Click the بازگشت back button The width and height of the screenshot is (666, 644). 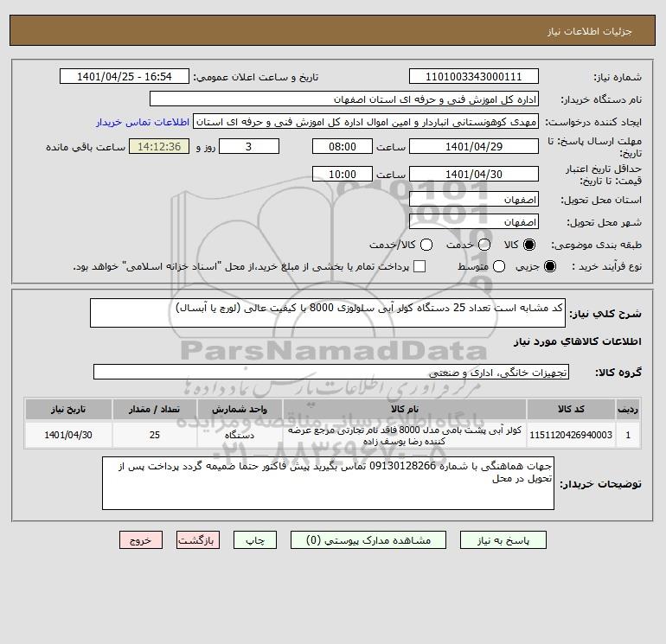tap(198, 540)
